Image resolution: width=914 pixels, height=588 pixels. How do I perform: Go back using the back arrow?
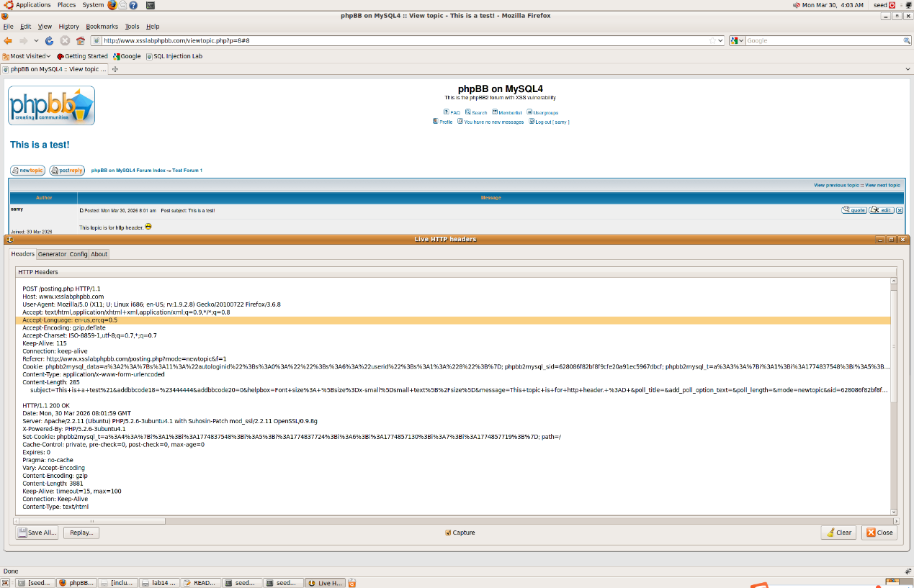(8, 41)
